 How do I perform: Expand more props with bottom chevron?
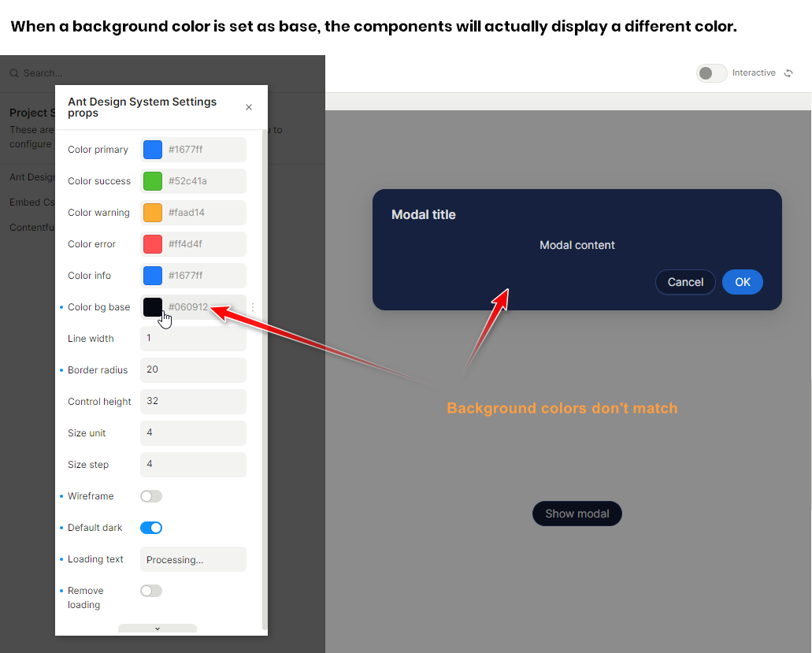[x=158, y=629]
